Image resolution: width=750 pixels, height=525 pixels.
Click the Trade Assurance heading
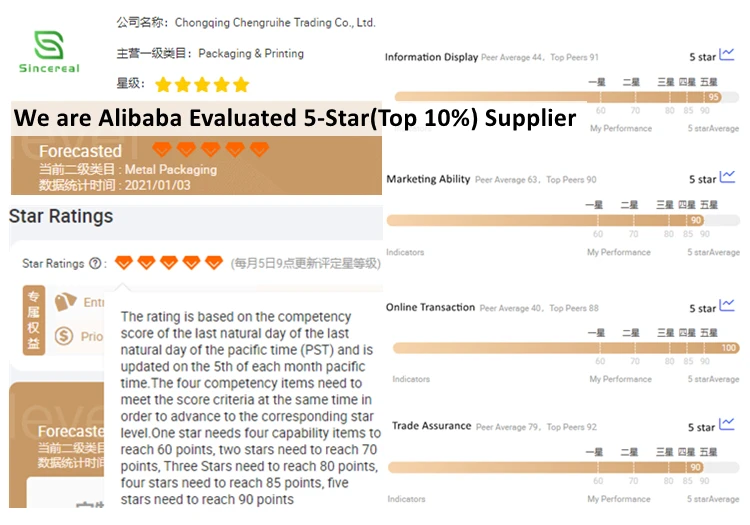431,426
